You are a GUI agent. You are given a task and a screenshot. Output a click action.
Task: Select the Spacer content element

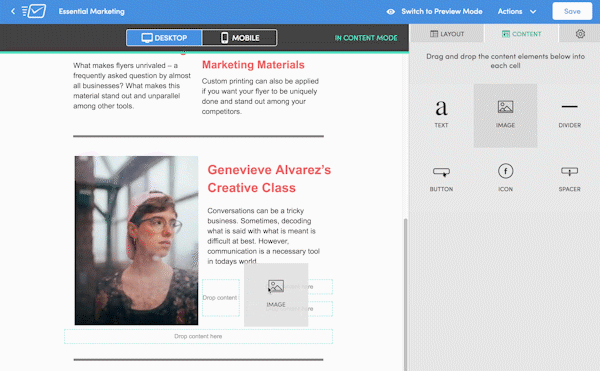[569, 179]
